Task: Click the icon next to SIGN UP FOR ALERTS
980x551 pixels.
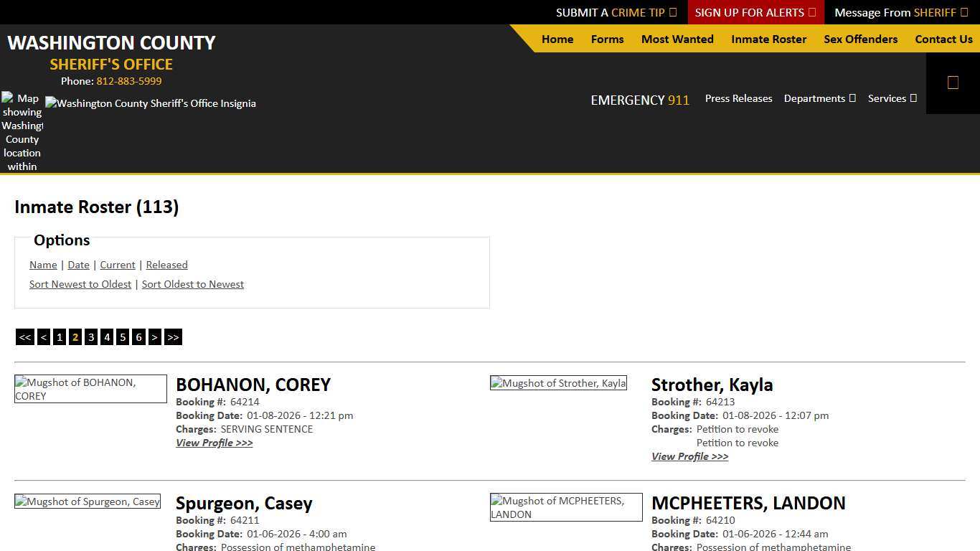Action: [x=811, y=12]
